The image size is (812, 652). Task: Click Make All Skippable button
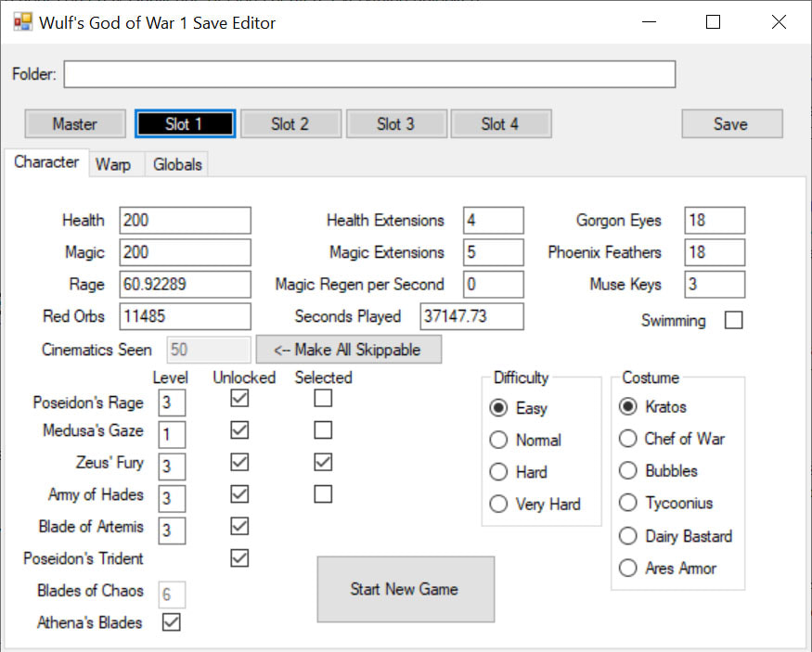point(349,350)
